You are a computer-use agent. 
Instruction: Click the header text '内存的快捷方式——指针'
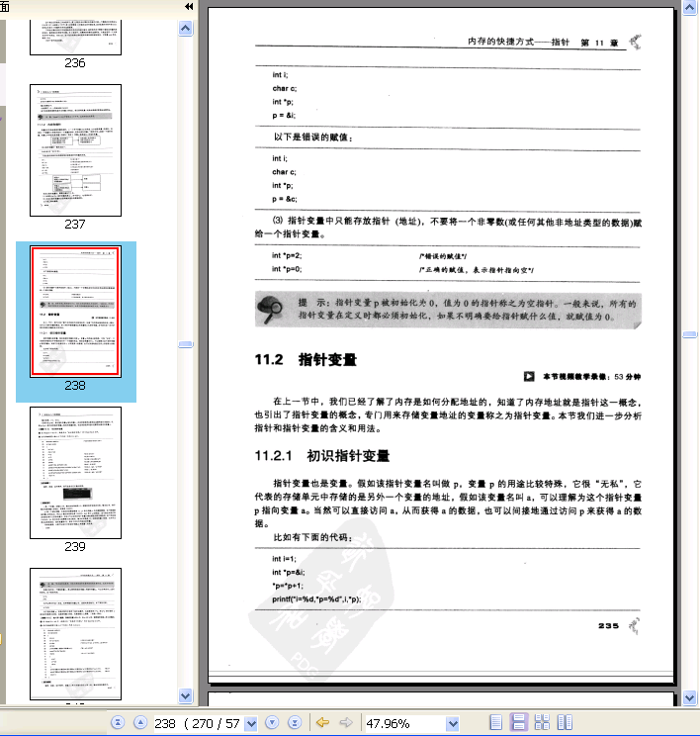coord(518,42)
